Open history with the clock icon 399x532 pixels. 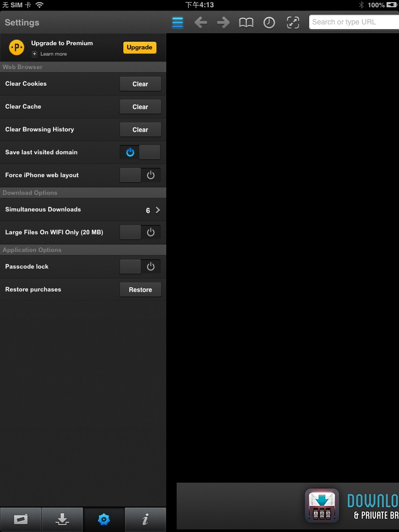pos(269,22)
